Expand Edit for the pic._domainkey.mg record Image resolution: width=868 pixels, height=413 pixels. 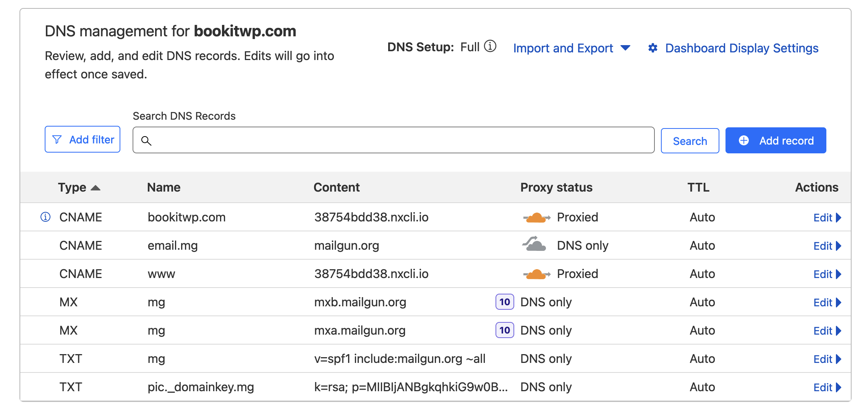pyautogui.click(x=827, y=387)
